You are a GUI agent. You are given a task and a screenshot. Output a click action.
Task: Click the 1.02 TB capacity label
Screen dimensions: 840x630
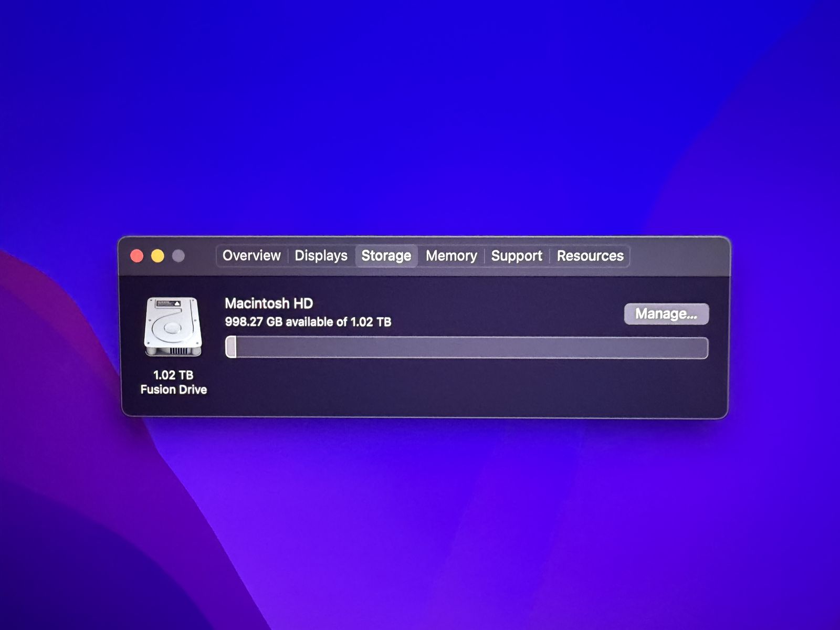(x=173, y=375)
